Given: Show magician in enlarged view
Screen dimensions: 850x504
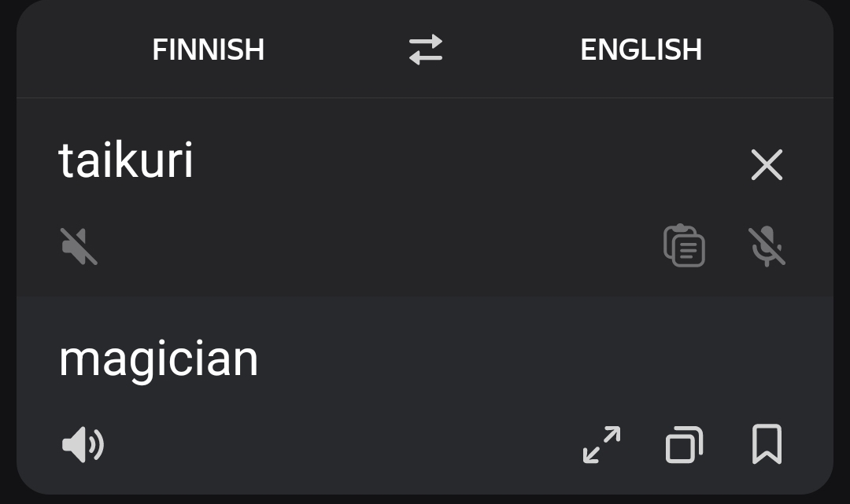Looking at the screenshot, I should [x=601, y=444].
